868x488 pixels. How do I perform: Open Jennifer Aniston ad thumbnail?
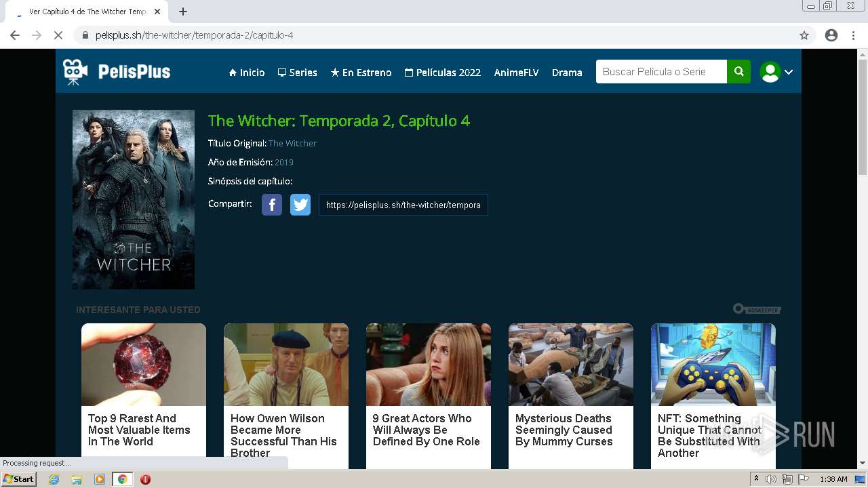click(x=429, y=365)
